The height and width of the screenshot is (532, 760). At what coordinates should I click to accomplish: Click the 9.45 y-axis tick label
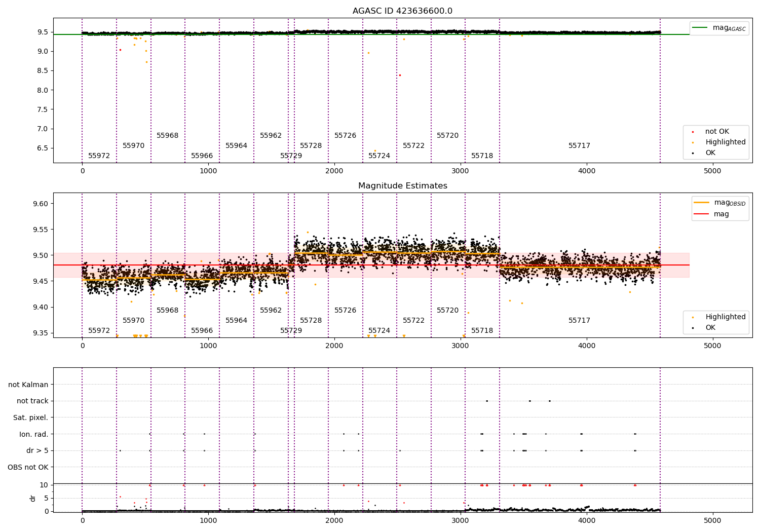40,281
